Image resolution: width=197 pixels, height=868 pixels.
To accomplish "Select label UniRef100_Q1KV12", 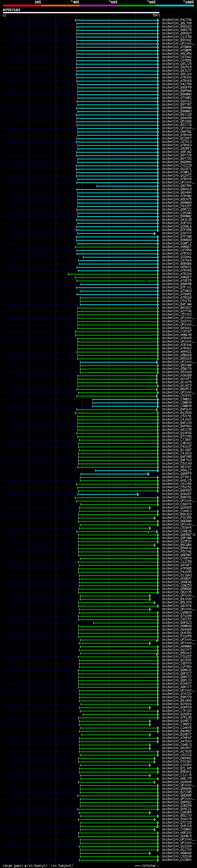I will [x=176, y=101].
